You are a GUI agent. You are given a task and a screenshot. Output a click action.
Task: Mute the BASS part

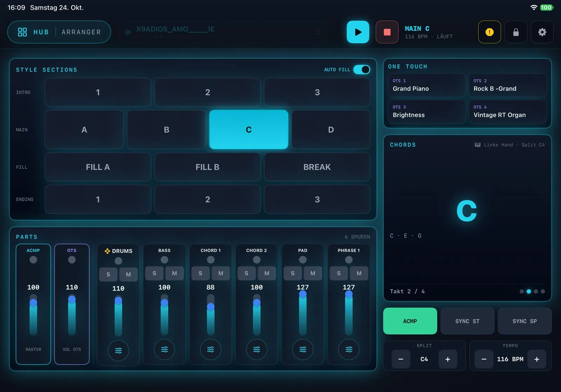point(175,273)
